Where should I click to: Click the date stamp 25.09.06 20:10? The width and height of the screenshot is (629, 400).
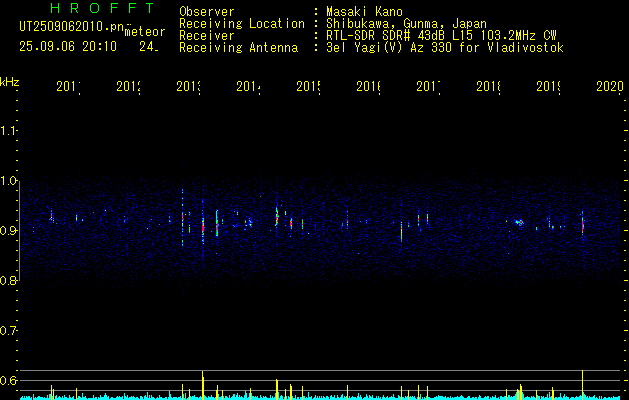click(x=68, y=47)
